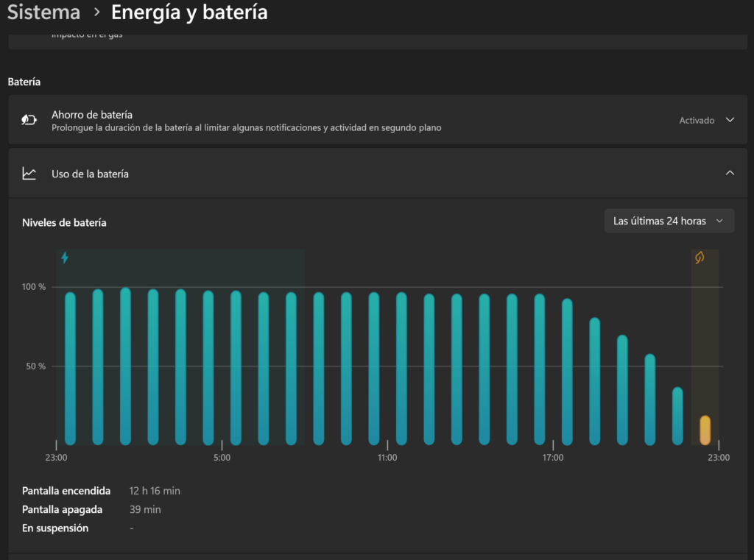Viewport: 754px width, 560px height.
Task: Click the Activado status of battery saver
Action: point(696,120)
